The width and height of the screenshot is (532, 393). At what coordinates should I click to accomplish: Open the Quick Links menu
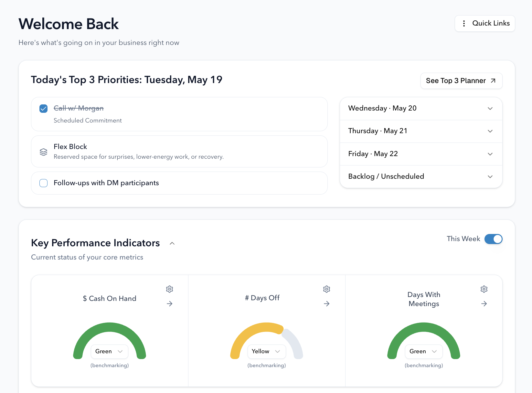485,23
